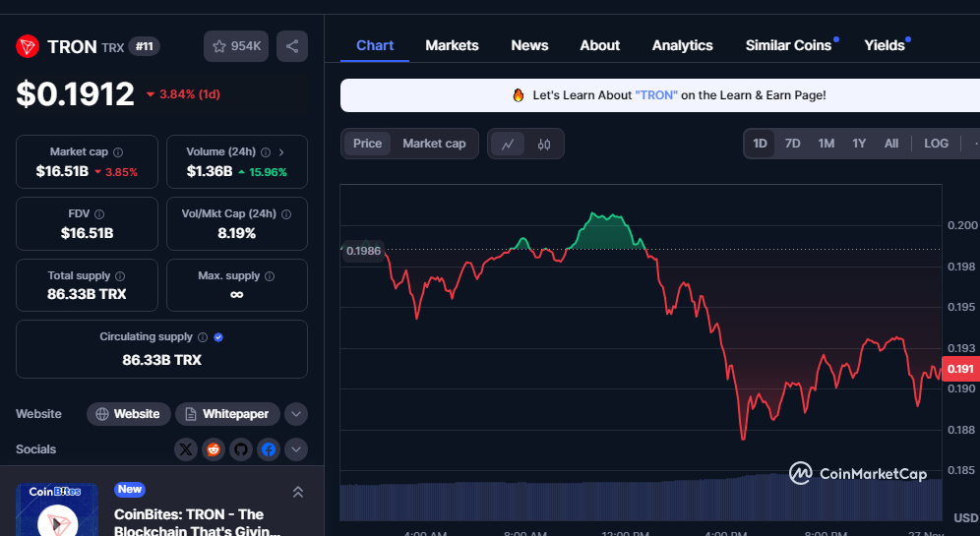The width and height of the screenshot is (980, 536).
Task: Select the Price chart toggle
Action: (368, 144)
